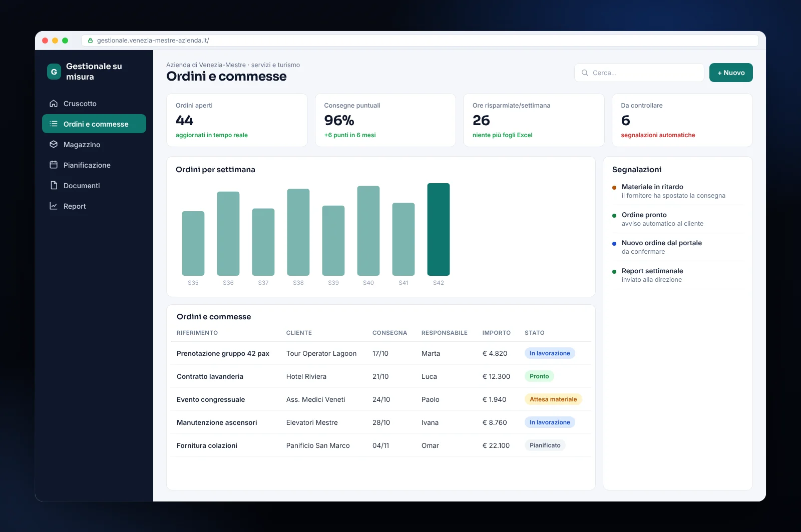Go to Magazzino in sidebar
Screen dimensions: 801x532
tap(94, 145)
